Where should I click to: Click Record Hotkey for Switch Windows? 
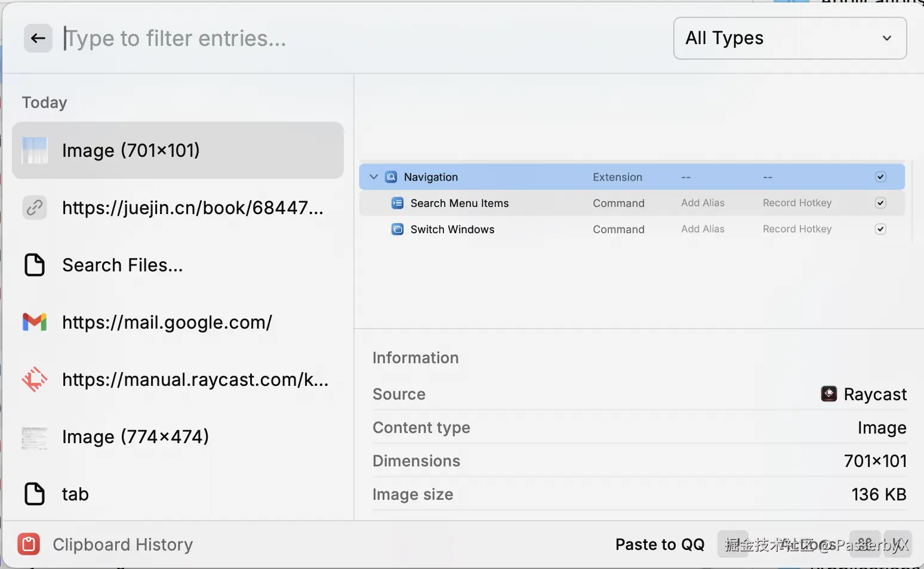pyautogui.click(x=797, y=230)
